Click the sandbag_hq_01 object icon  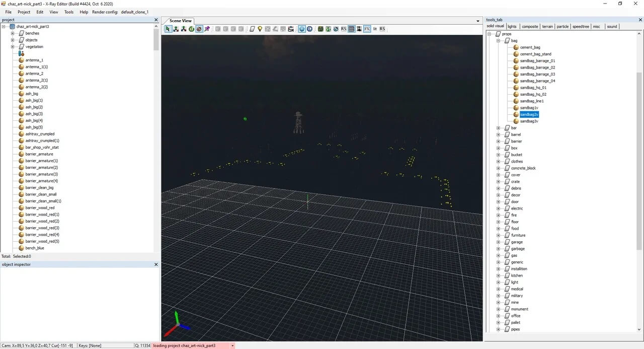pyautogui.click(x=516, y=88)
